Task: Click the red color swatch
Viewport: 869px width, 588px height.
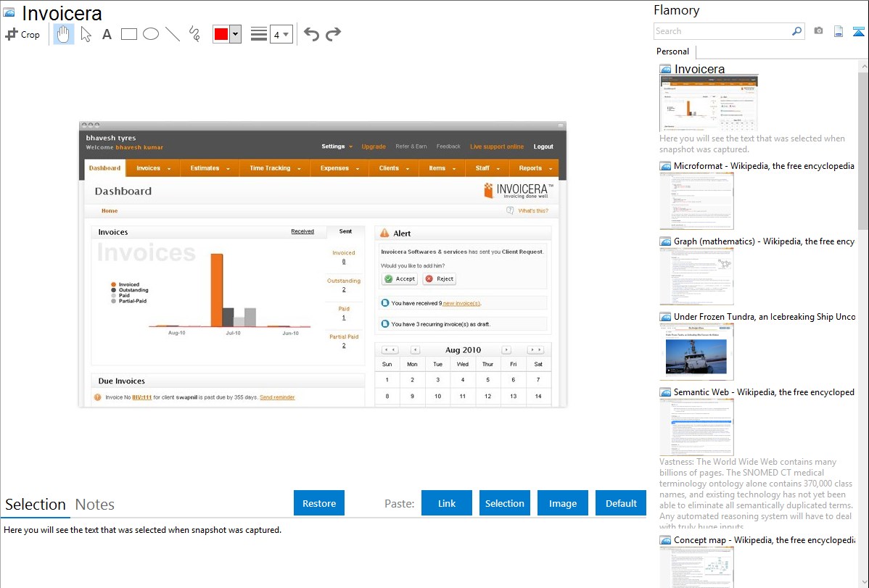Action: pyautogui.click(x=221, y=34)
